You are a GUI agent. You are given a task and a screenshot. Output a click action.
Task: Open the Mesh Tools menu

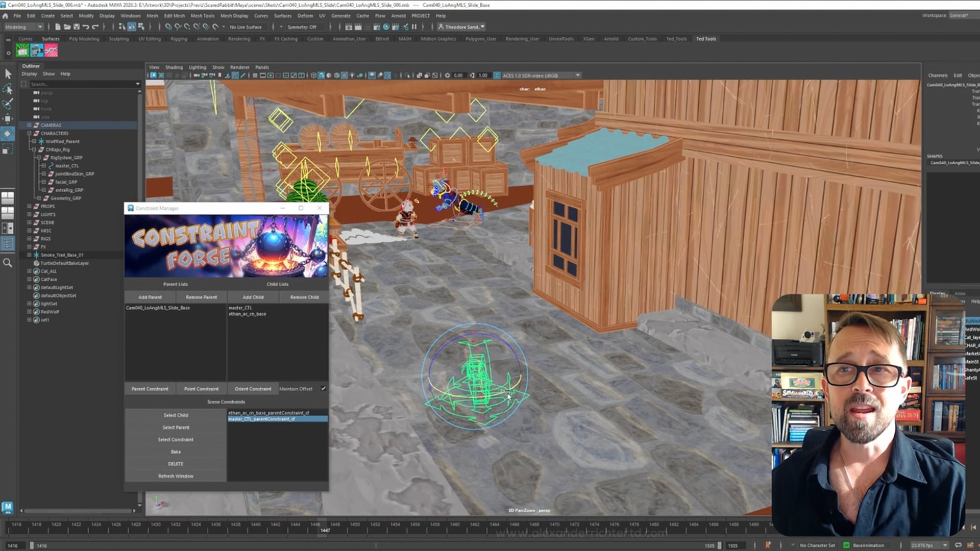[202, 16]
